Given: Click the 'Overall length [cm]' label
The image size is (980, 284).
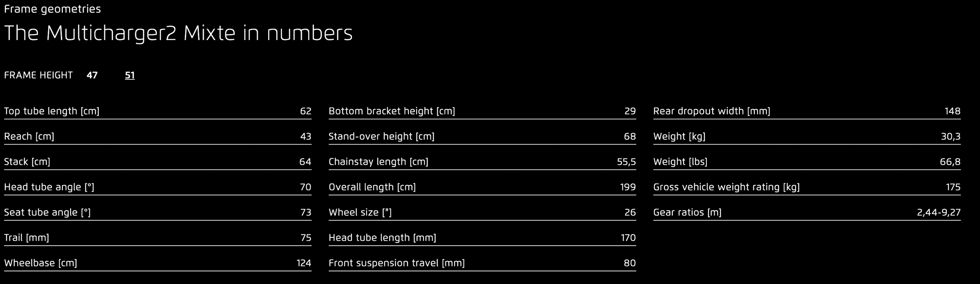Looking at the screenshot, I should tap(372, 187).
